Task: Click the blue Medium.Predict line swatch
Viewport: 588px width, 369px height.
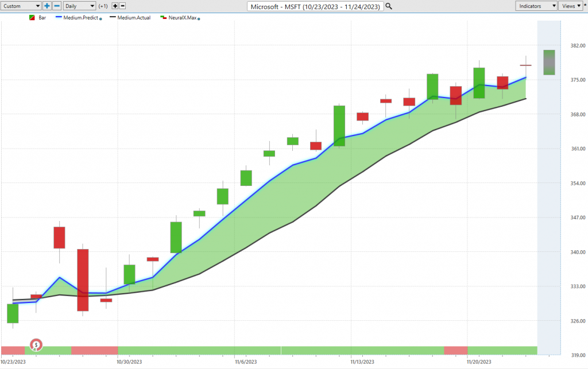Action: point(59,17)
